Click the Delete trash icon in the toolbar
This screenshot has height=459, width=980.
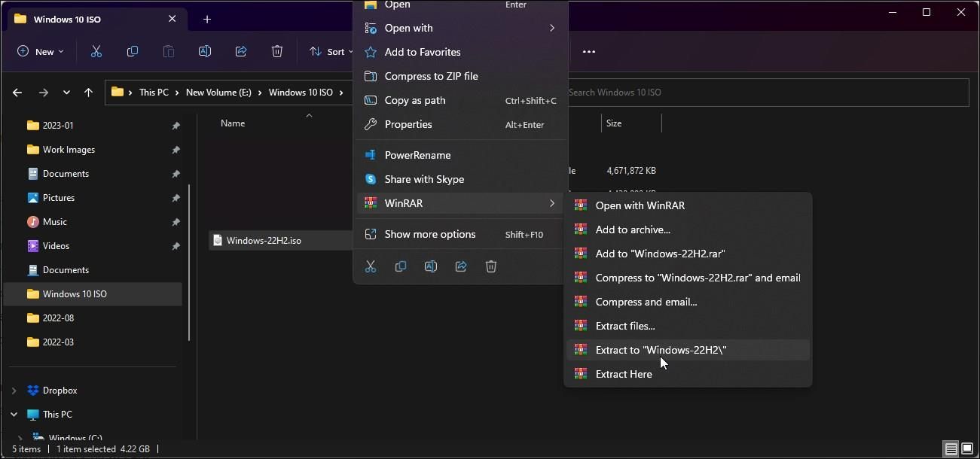tap(277, 51)
